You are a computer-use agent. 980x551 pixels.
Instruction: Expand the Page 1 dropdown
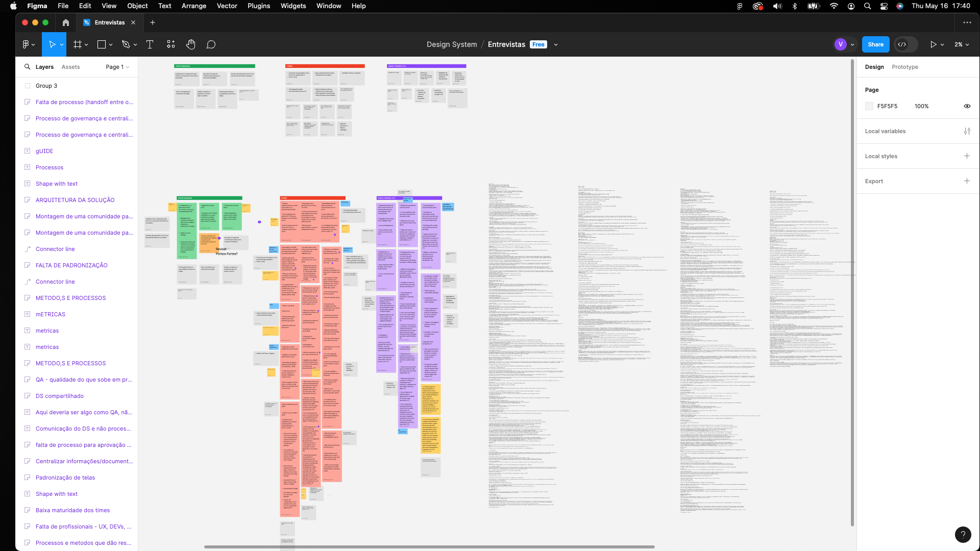(x=118, y=67)
